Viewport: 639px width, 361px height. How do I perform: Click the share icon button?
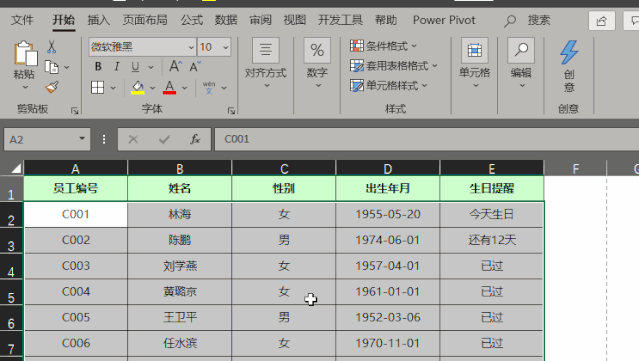[x=602, y=21]
